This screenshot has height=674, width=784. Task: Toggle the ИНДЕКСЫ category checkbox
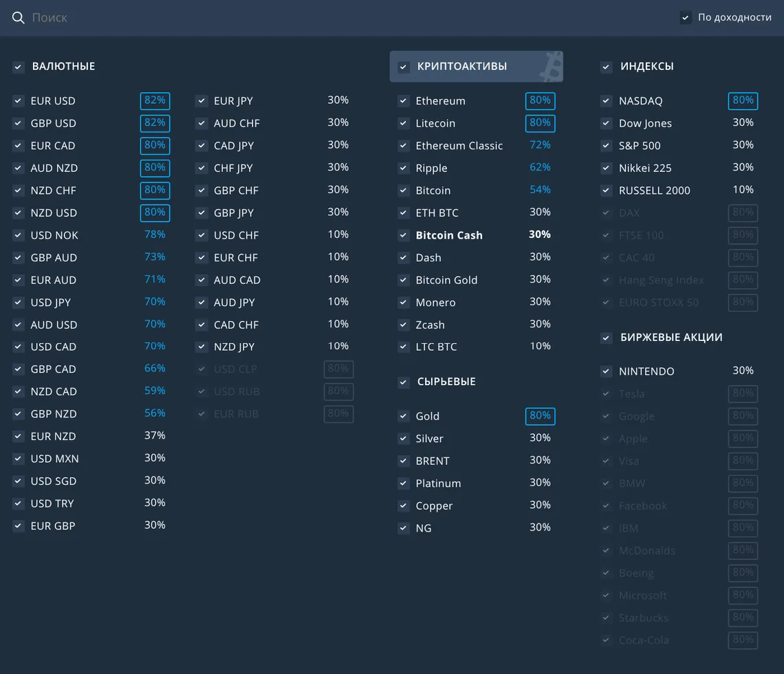click(606, 67)
